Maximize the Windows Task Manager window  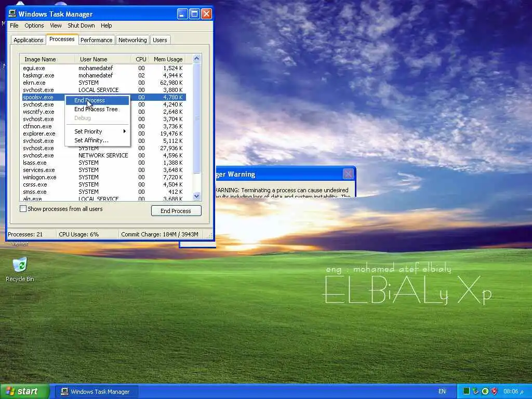pos(194,14)
